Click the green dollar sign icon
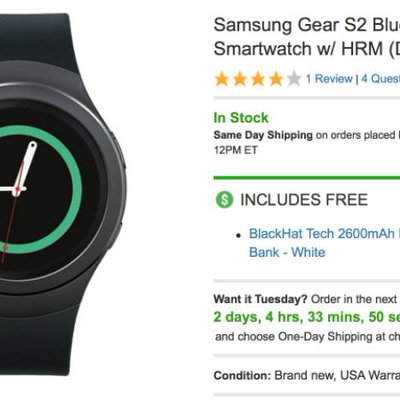The width and height of the screenshot is (400, 400). click(x=224, y=199)
